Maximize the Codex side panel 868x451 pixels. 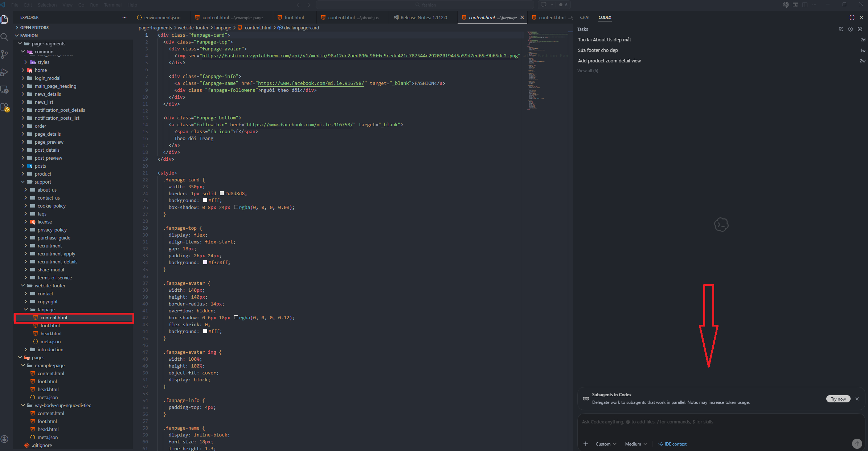[x=852, y=17]
